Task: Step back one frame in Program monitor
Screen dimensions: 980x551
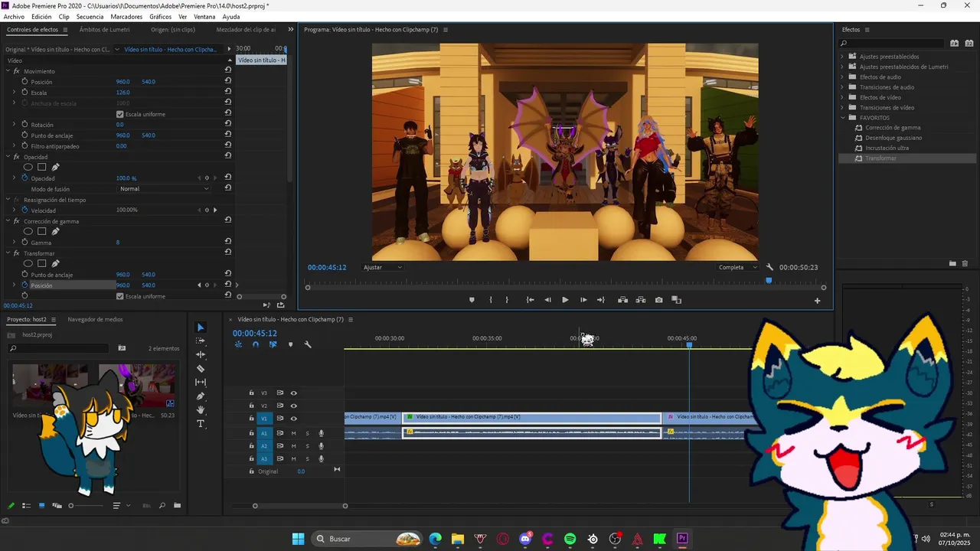Action: (x=547, y=300)
